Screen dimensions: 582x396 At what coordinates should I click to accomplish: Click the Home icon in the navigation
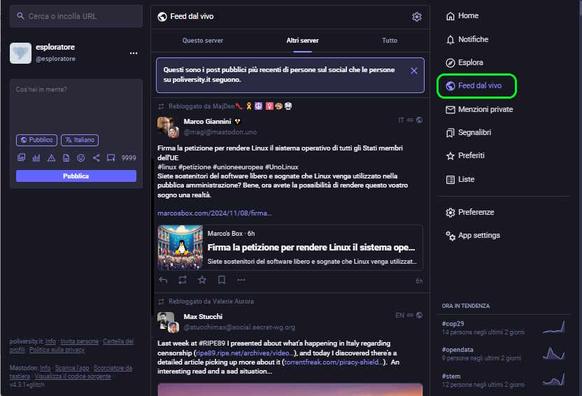(x=450, y=16)
